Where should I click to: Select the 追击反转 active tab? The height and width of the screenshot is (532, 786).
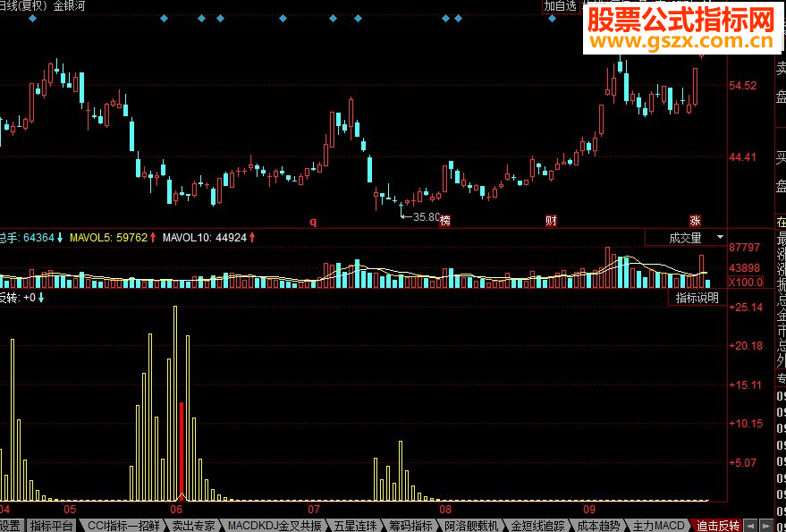[717, 526]
